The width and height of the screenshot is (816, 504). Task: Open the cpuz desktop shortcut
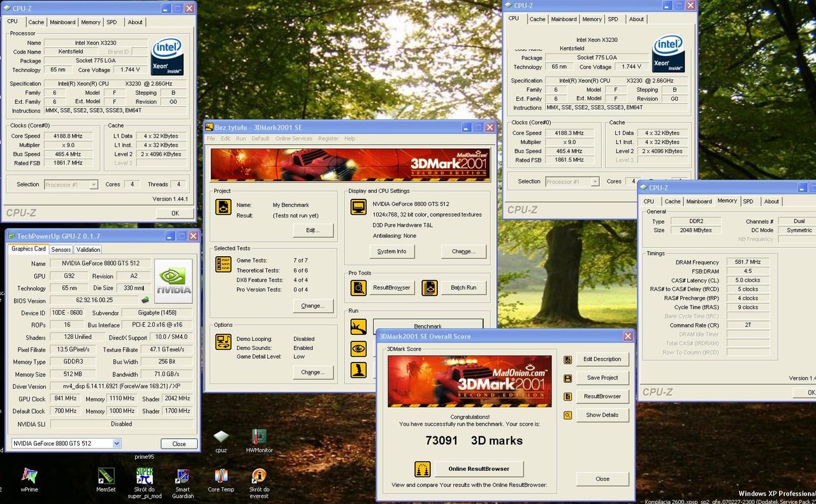coord(221,437)
